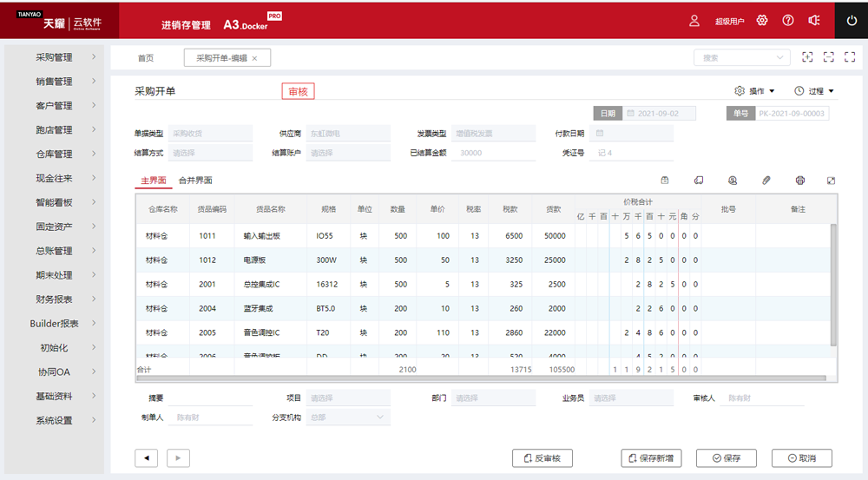Click the delivery truck icon above the table
The width and height of the screenshot is (868, 480).
click(698, 181)
